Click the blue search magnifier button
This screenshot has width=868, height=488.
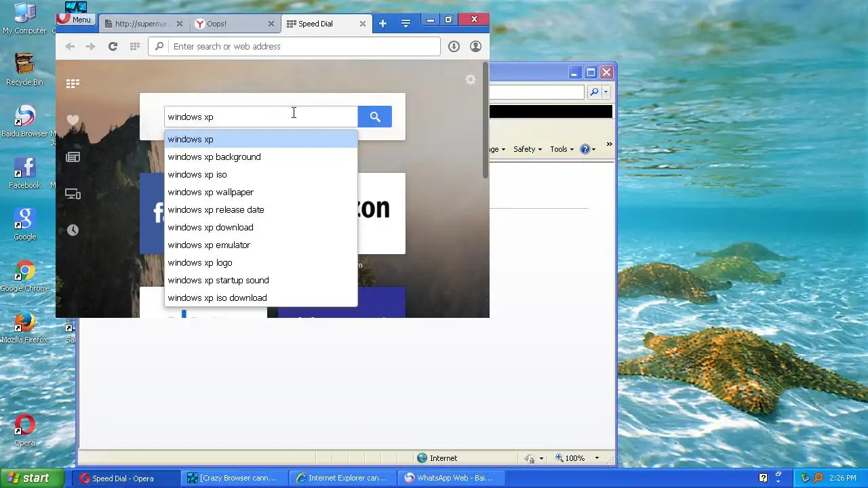375,117
